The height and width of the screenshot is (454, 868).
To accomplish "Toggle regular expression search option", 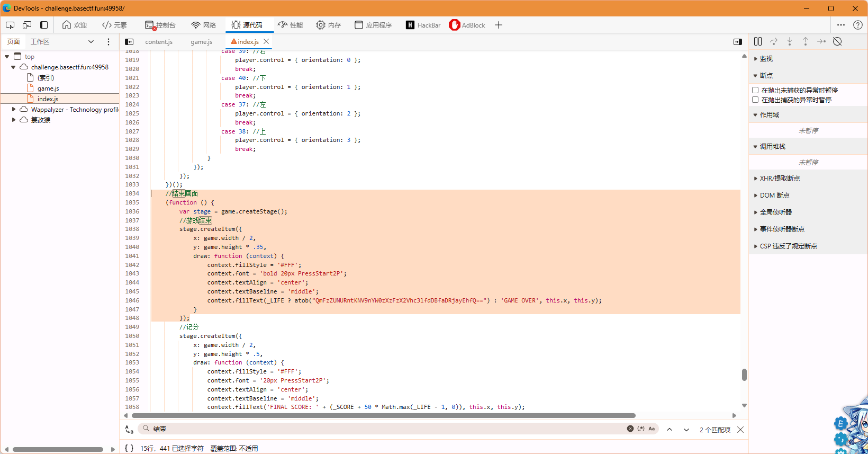I will (641, 429).
